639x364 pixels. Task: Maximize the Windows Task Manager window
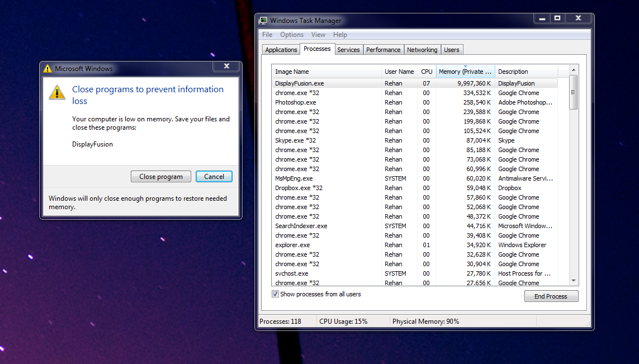click(557, 18)
